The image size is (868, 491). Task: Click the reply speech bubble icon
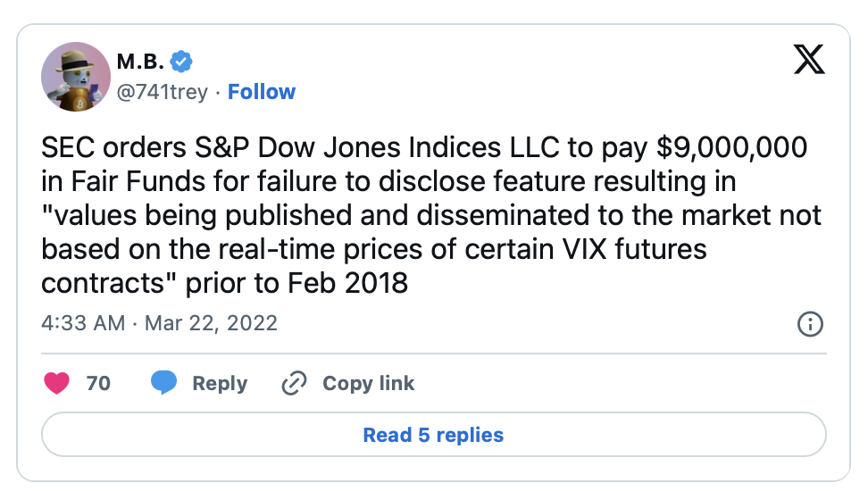pos(163,383)
